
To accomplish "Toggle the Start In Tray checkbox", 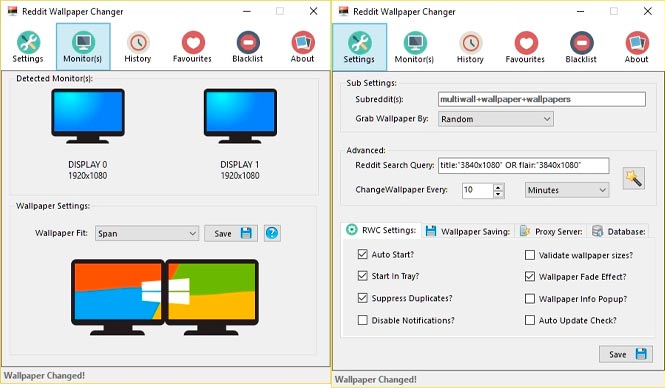I will pyautogui.click(x=363, y=276).
